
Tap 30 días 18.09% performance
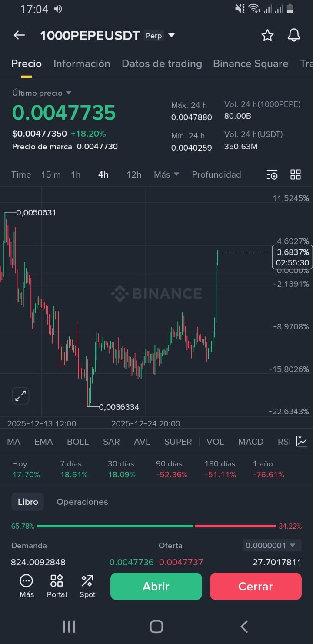click(122, 469)
